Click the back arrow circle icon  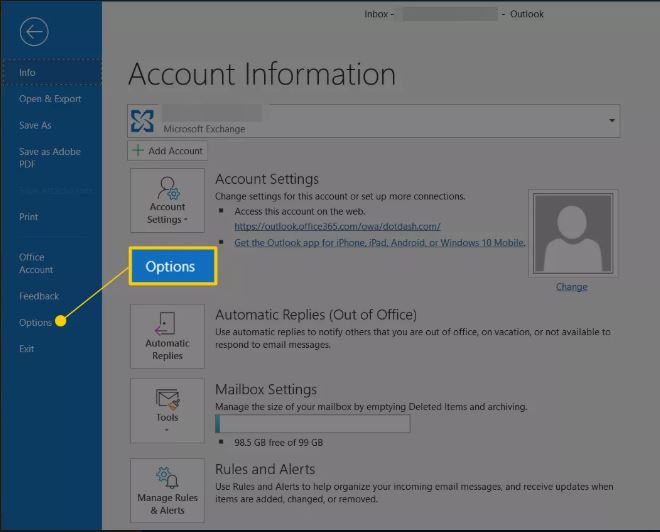[34, 32]
